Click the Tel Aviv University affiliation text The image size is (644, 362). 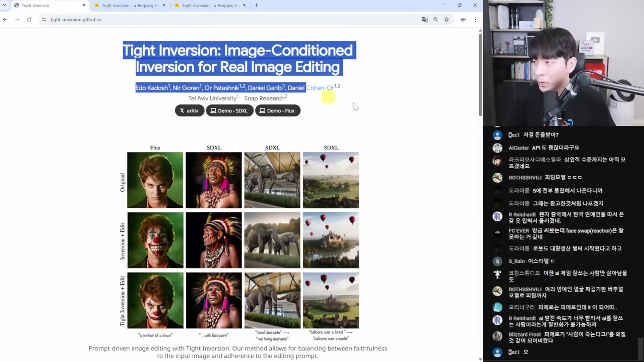tap(213, 98)
